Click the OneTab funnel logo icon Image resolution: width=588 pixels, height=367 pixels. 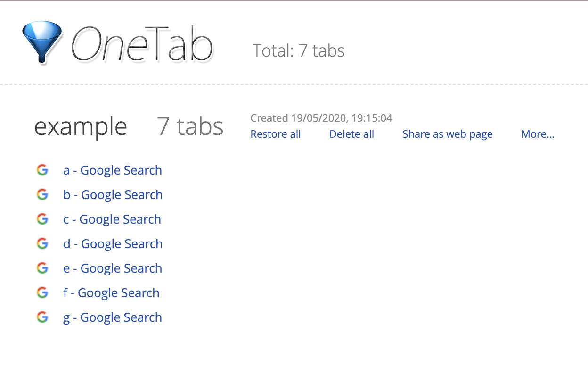[41, 42]
